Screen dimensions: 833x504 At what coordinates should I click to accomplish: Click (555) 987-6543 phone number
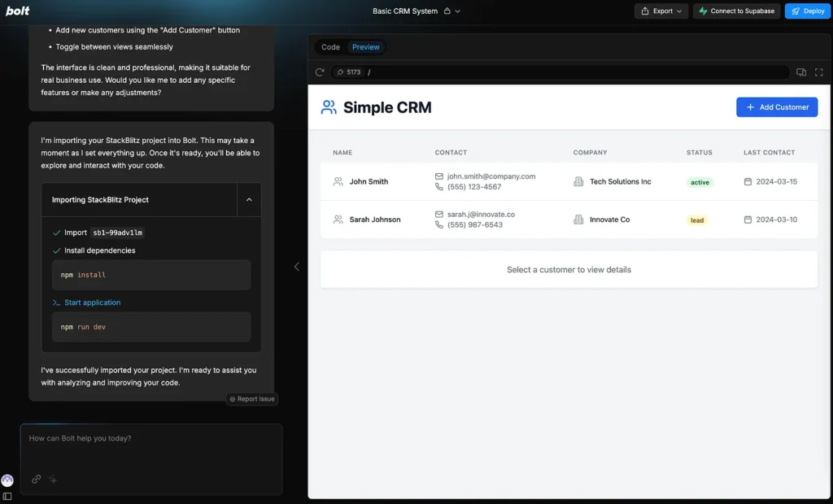tap(475, 224)
